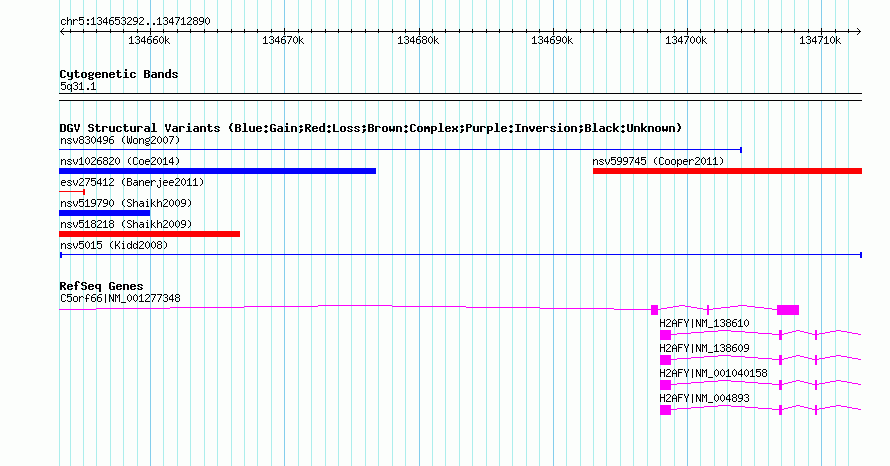Click the 5q31.1 cytogenetic band label
The width and height of the screenshot is (890, 466).
pyautogui.click(x=78, y=86)
